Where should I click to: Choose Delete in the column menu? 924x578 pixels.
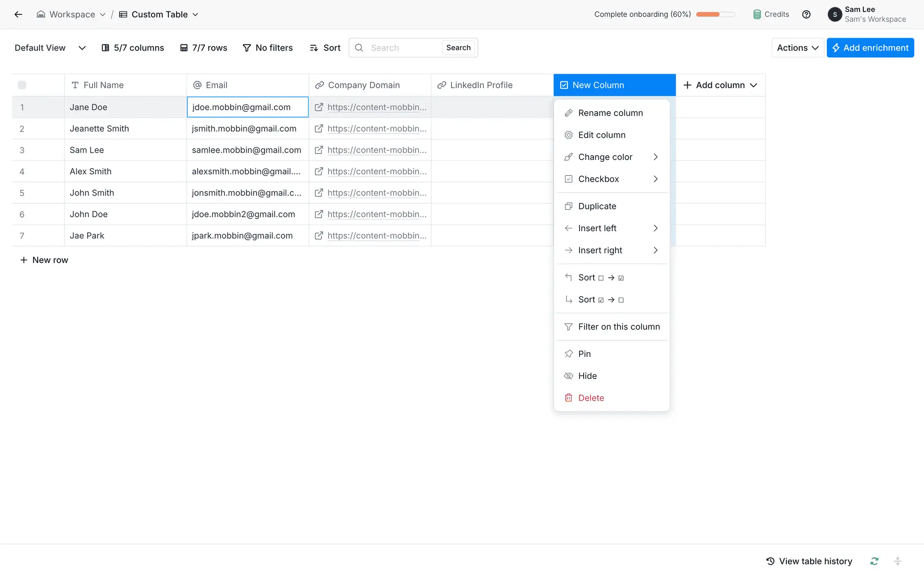point(591,398)
